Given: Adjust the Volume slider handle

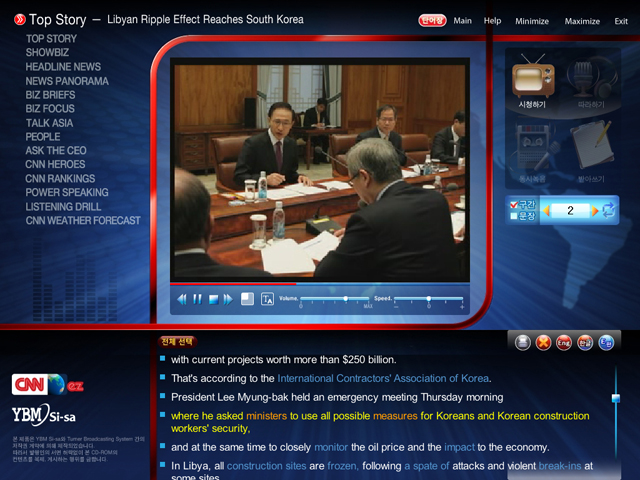Looking at the screenshot, I should click(346, 298).
